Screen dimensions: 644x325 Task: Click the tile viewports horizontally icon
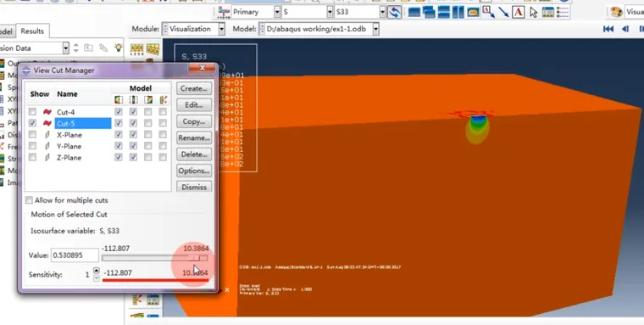(x=444, y=13)
